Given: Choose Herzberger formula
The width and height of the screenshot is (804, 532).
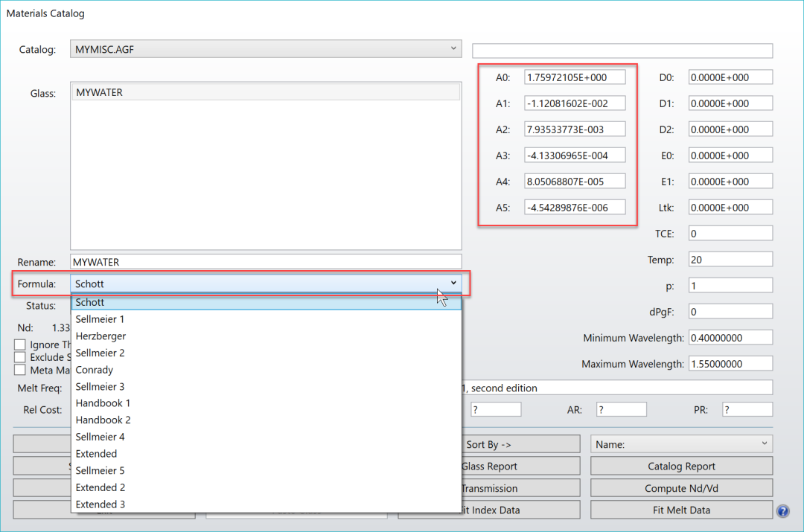Looking at the screenshot, I should [x=266, y=336].
